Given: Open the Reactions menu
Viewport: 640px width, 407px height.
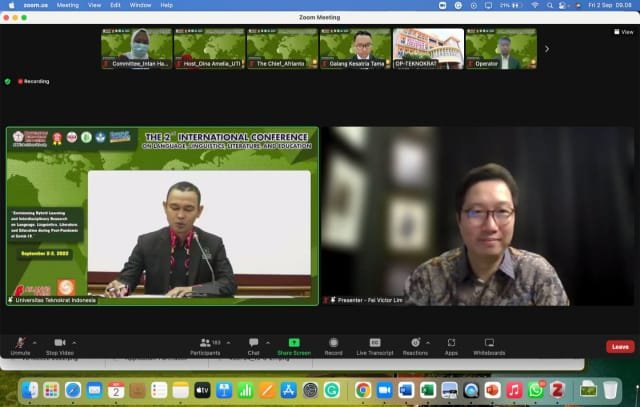Looking at the screenshot, I should pos(415,343).
